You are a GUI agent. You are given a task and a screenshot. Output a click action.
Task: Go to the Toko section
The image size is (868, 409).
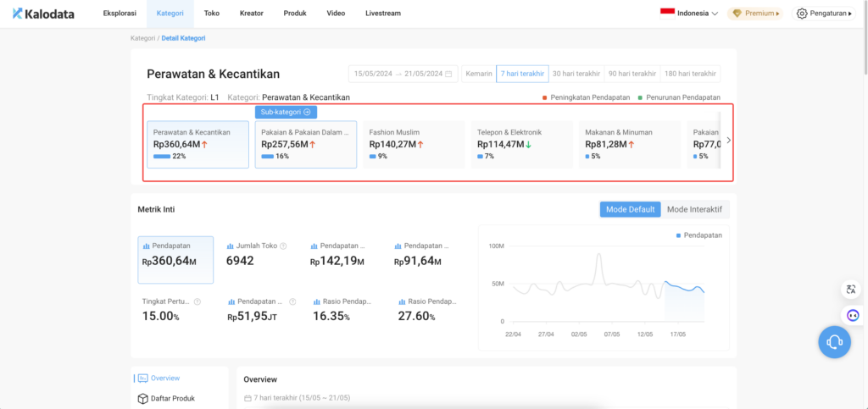pos(211,14)
